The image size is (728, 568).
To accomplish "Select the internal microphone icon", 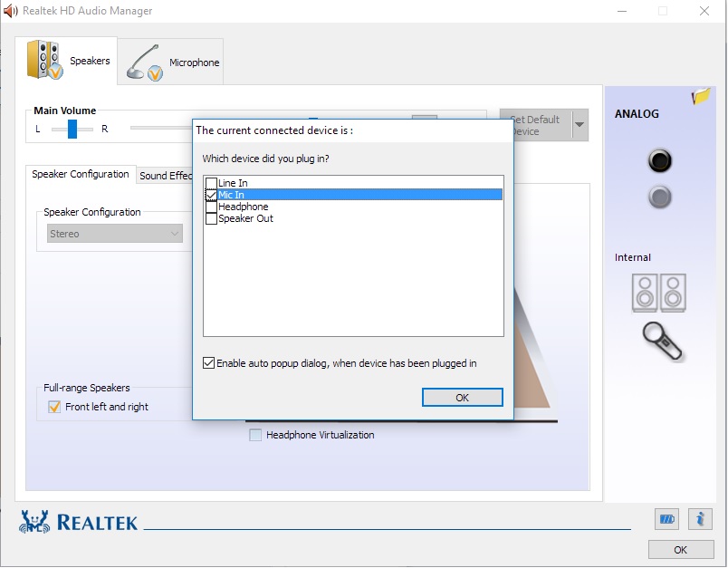I will (x=662, y=341).
